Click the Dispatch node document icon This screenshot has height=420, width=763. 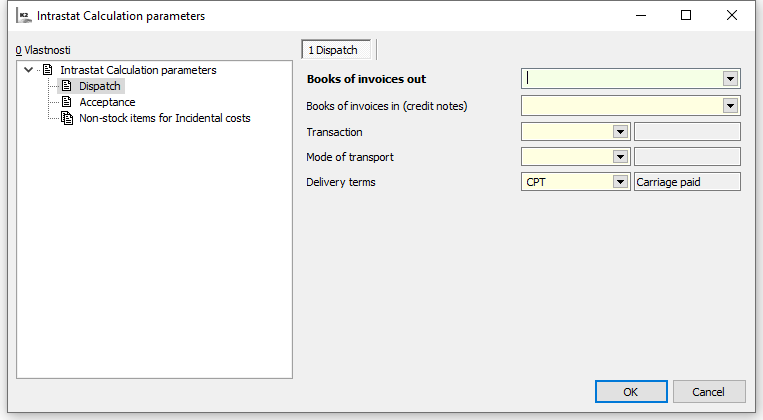67,86
